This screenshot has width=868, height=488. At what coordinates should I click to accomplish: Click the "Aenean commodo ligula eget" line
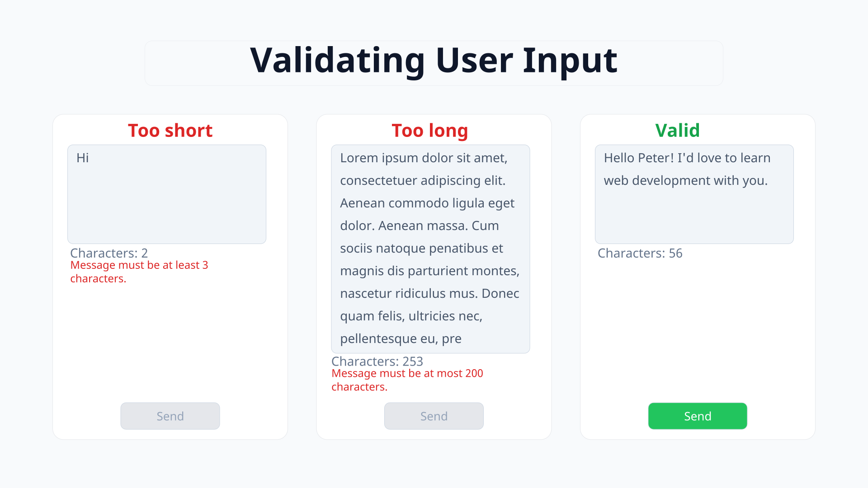click(427, 203)
